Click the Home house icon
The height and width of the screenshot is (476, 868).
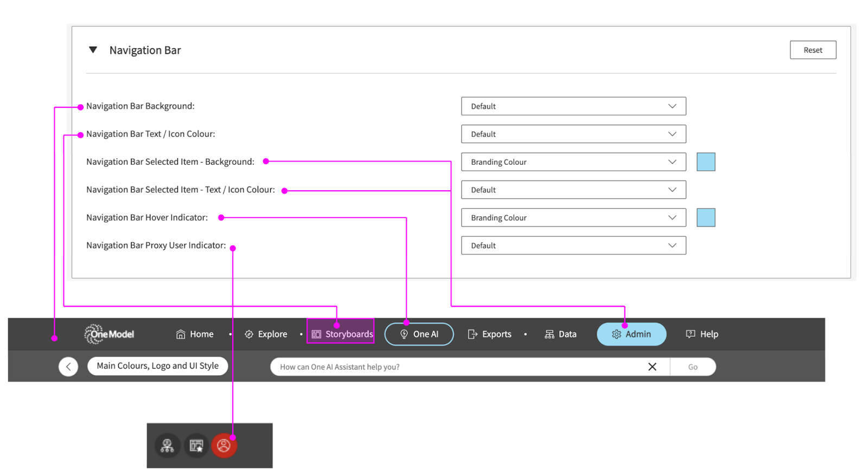pos(181,335)
